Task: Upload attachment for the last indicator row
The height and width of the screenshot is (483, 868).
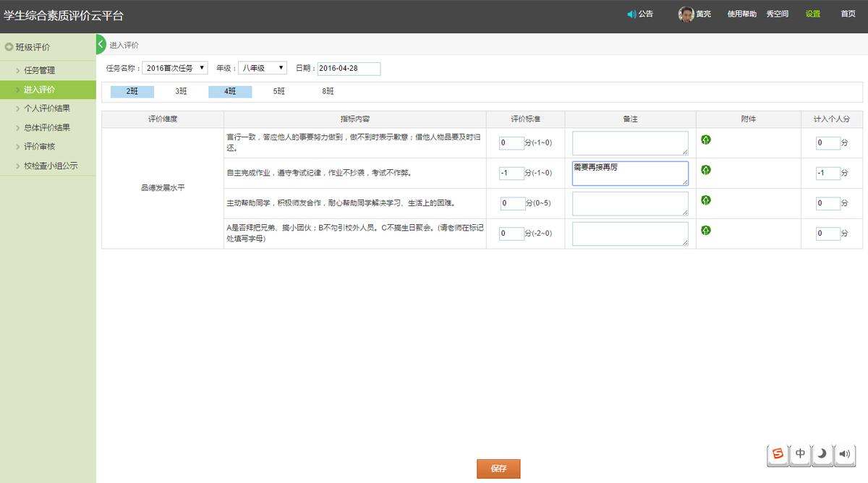Action: coord(706,231)
